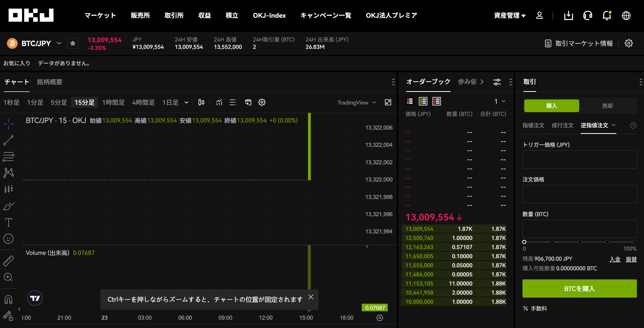Open 販売所 menu
Image resolution: width=644 pixels, height=328 pixels.
tap(140, 15)
